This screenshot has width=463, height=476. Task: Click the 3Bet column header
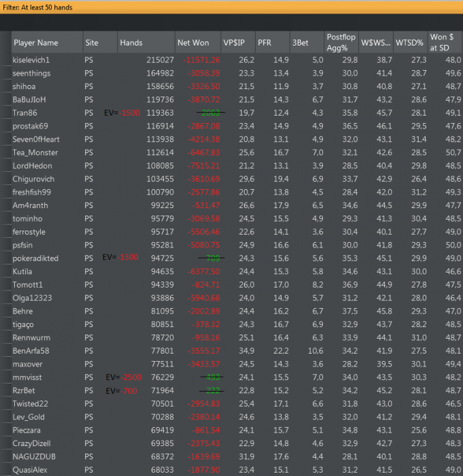tap(307, 42)
